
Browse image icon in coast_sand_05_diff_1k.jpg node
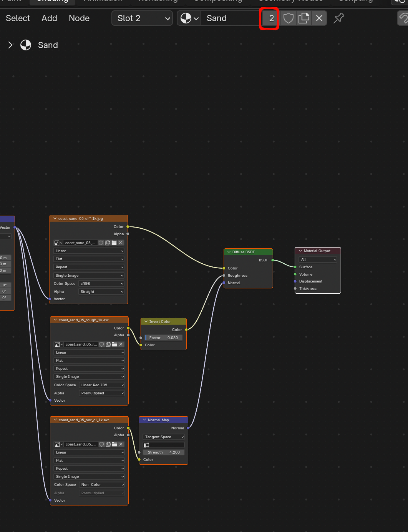tap(58, 243)
